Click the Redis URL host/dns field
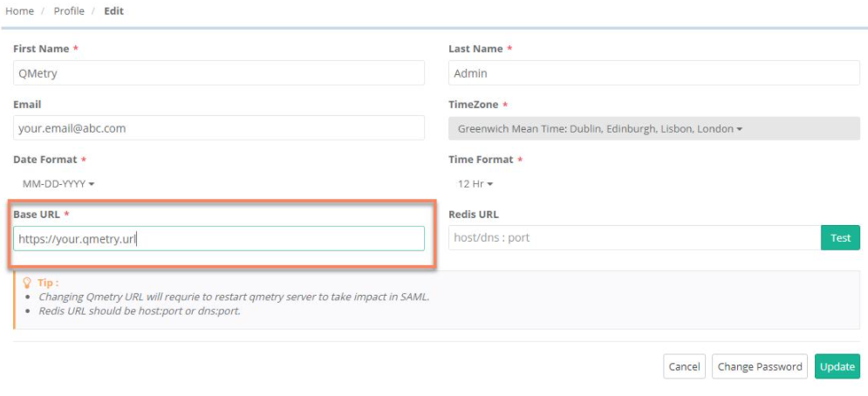Screen dimensions: 868x396 click(634, 237)
